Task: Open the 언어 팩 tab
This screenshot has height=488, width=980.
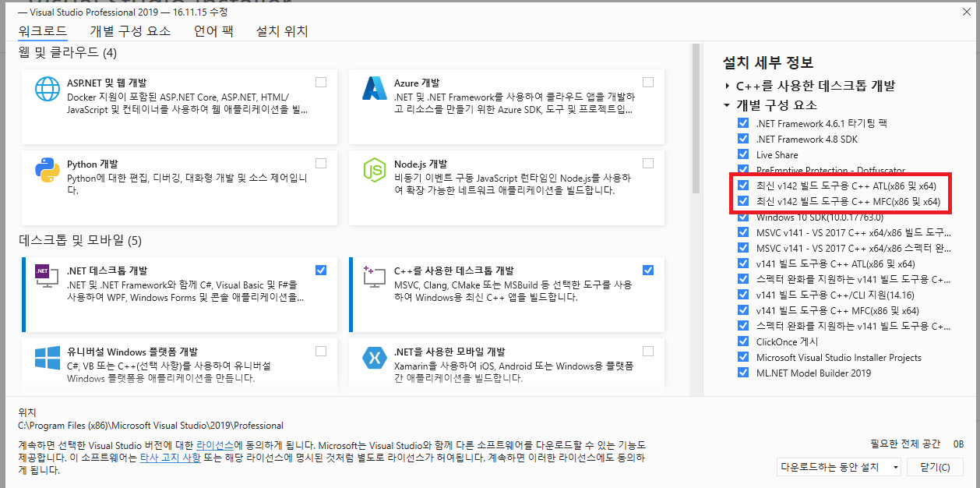Action: (213, 31)
